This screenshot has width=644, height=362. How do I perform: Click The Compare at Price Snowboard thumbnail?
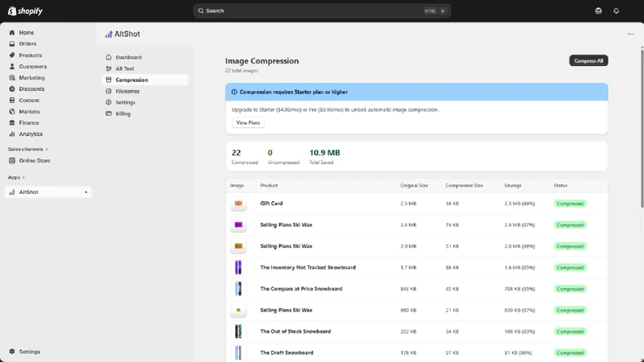[x=238, y=289]
